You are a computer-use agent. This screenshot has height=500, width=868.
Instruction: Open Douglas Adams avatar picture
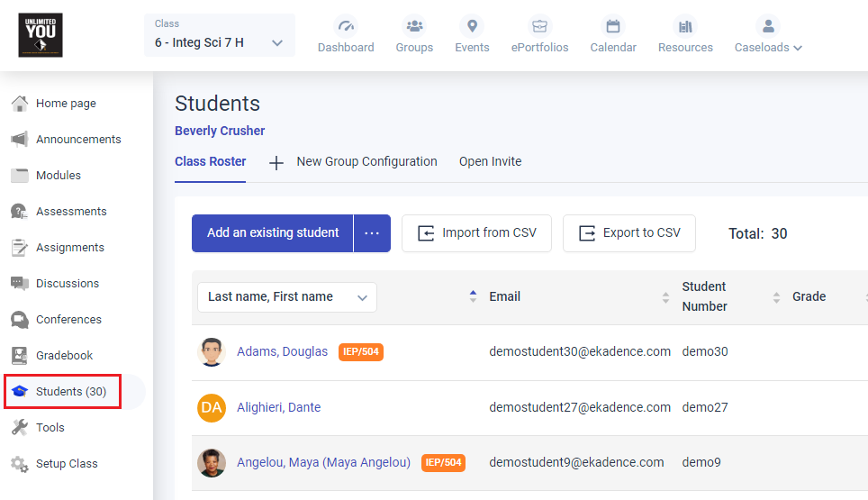coord(212,352)
